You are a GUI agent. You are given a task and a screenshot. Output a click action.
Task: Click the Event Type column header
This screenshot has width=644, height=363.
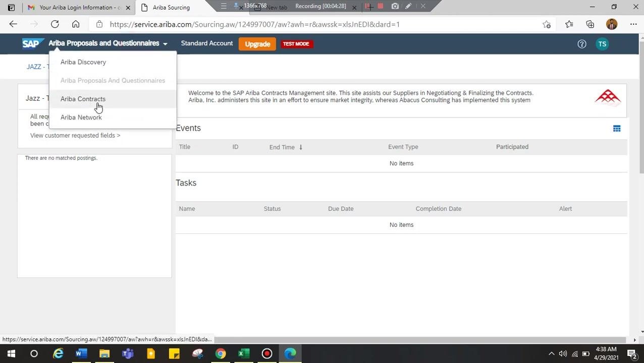[x=403, y=147]
